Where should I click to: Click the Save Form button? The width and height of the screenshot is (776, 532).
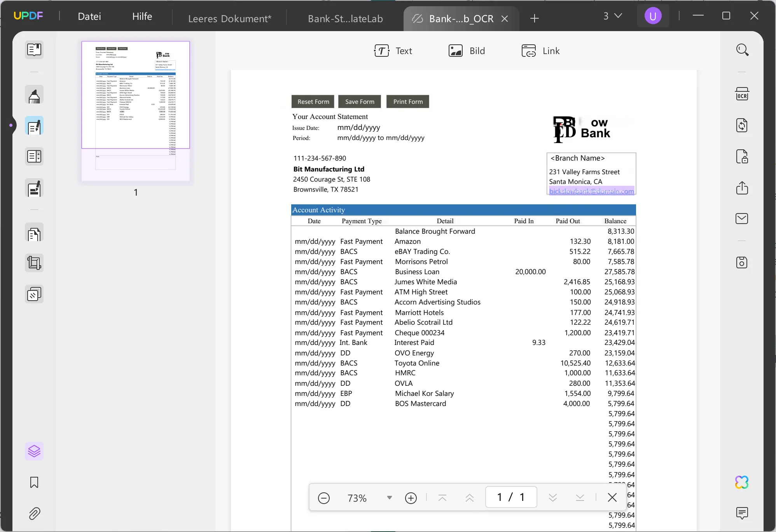(x=360, y=101)
